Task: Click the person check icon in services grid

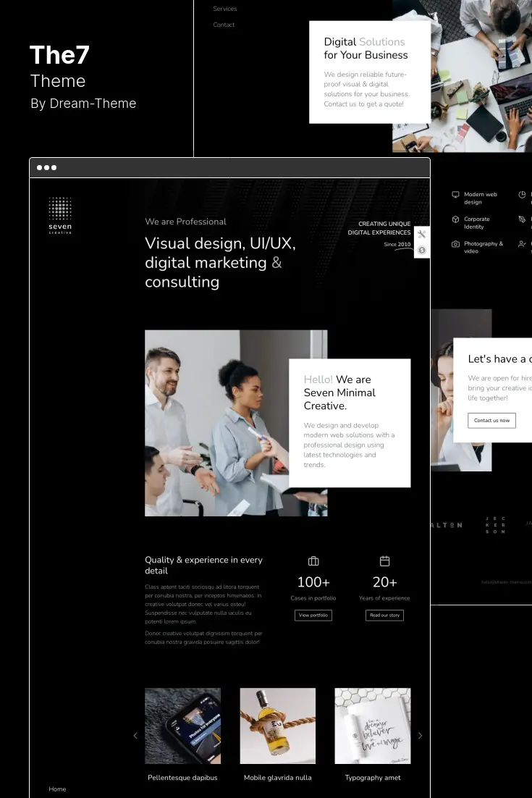Action: point(522,244)
